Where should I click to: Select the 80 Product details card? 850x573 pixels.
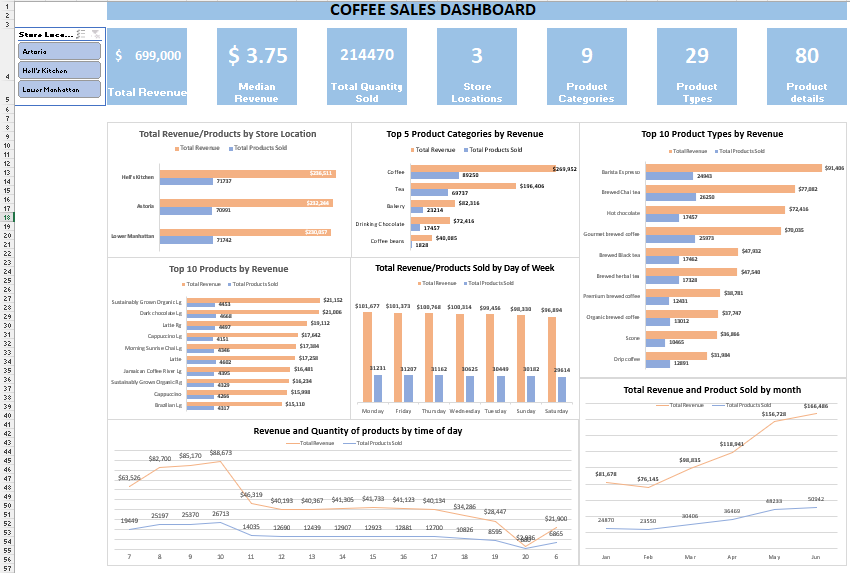pos(807,66)
